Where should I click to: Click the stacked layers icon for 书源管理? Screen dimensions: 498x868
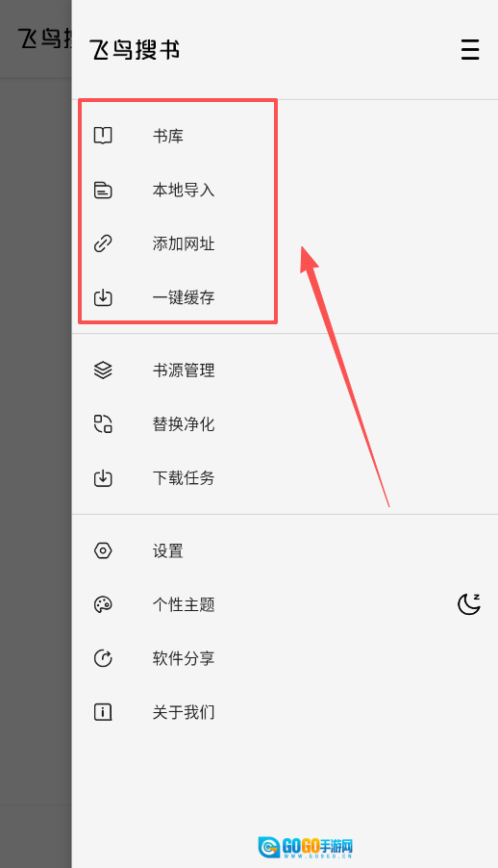[103, 370]
